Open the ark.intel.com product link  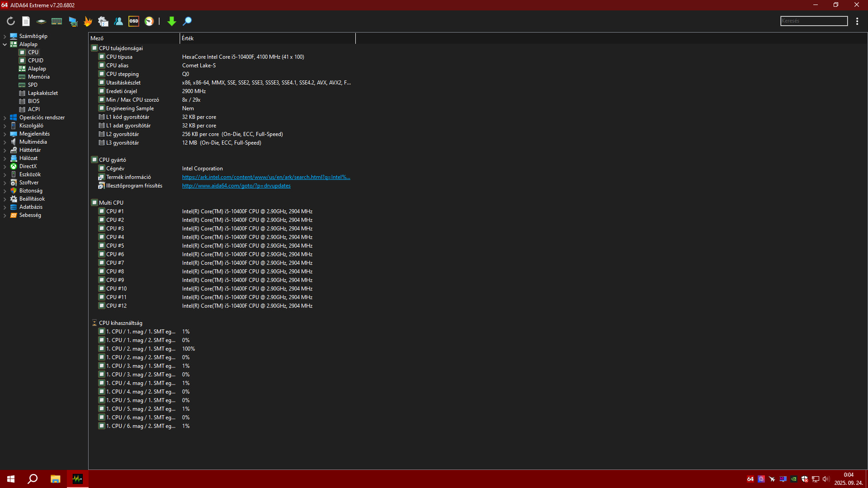point(266,177)
